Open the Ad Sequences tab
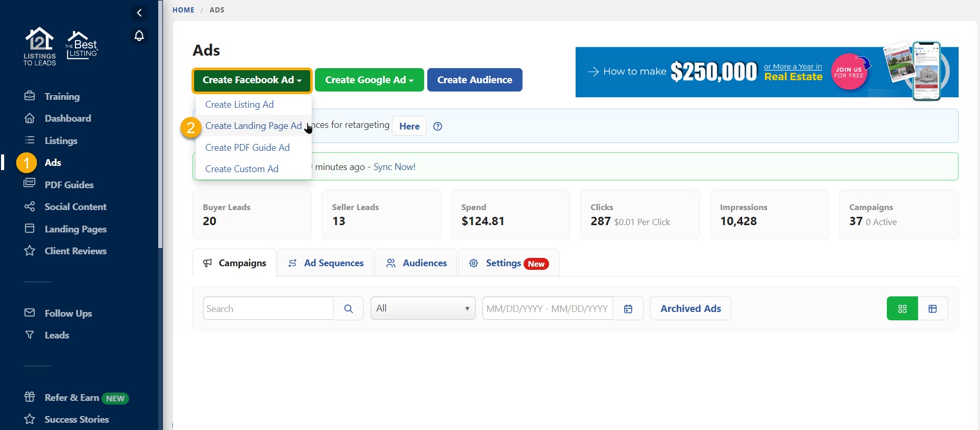The height and width of the screenshot is (430, 980). pos(326,263)
